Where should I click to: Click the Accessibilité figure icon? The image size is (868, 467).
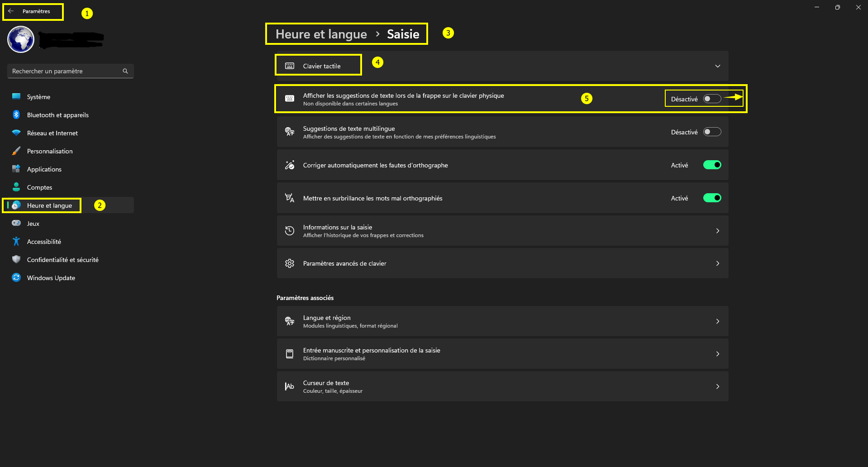[16, 242]
